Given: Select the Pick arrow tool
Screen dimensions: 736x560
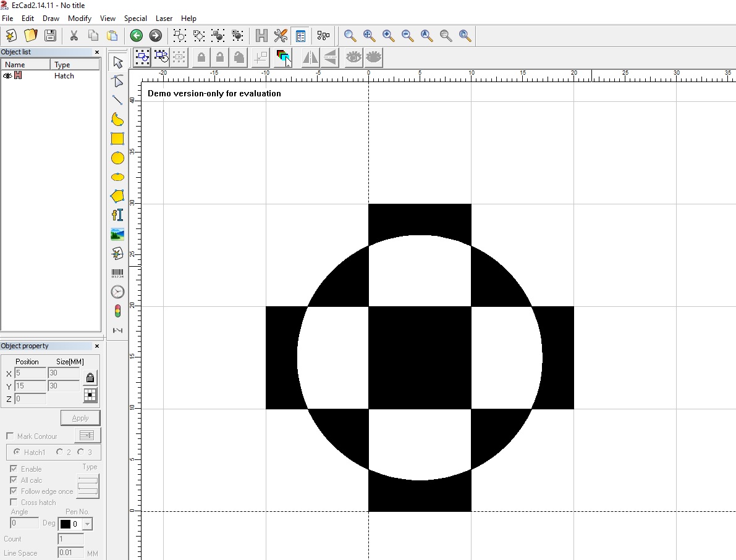Looking at the screenshot, I should pos(117,62).
